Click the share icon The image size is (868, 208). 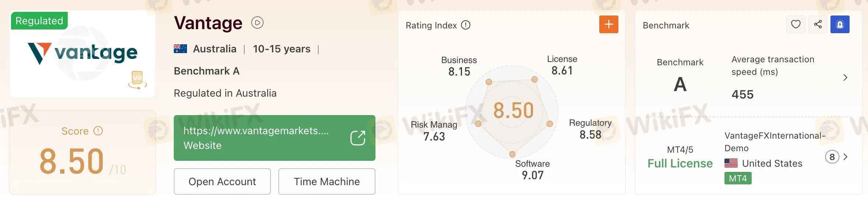(818, 24)
